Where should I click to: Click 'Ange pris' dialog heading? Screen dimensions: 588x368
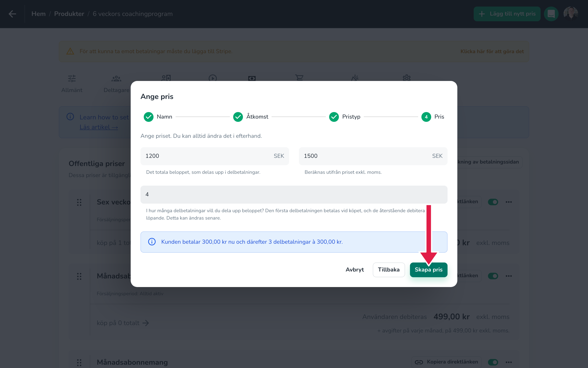157,97
